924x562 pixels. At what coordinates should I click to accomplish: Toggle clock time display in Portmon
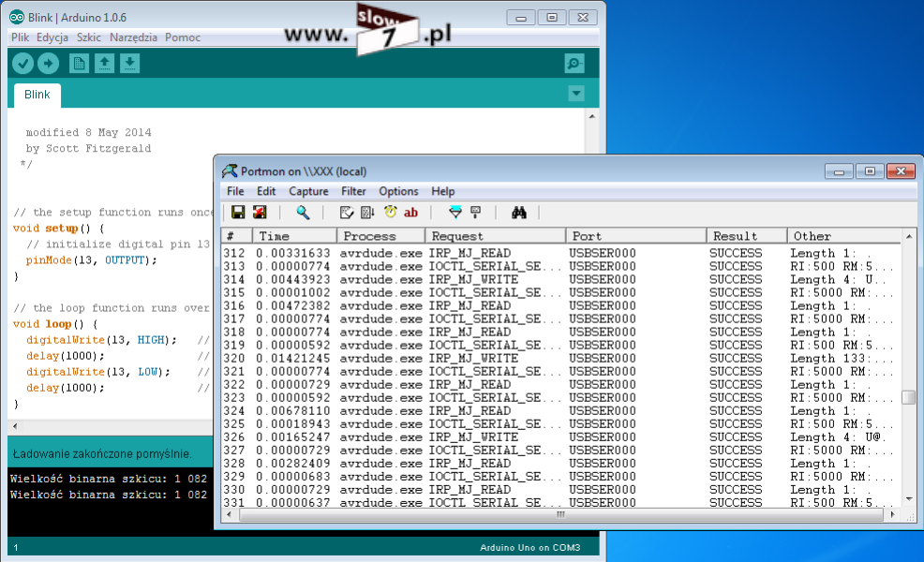pyautogui.click(x=390, y=212)
